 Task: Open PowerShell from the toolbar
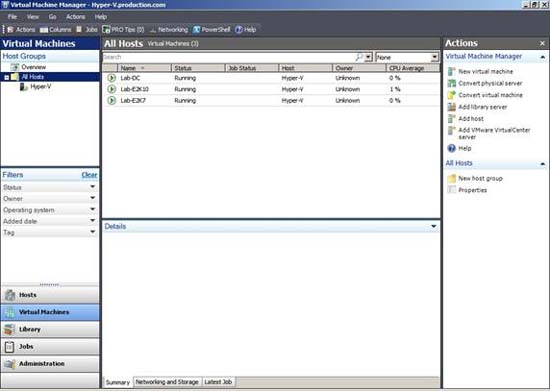point(212,29)
